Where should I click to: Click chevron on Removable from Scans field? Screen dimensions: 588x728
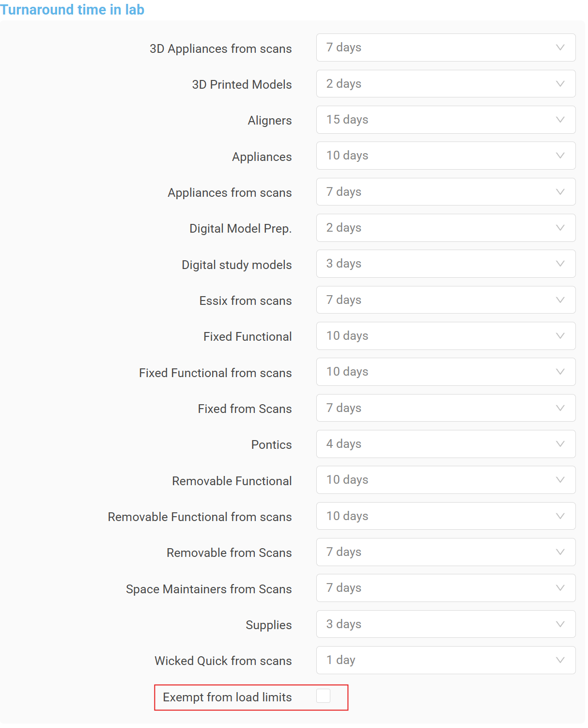click(560, 552)
